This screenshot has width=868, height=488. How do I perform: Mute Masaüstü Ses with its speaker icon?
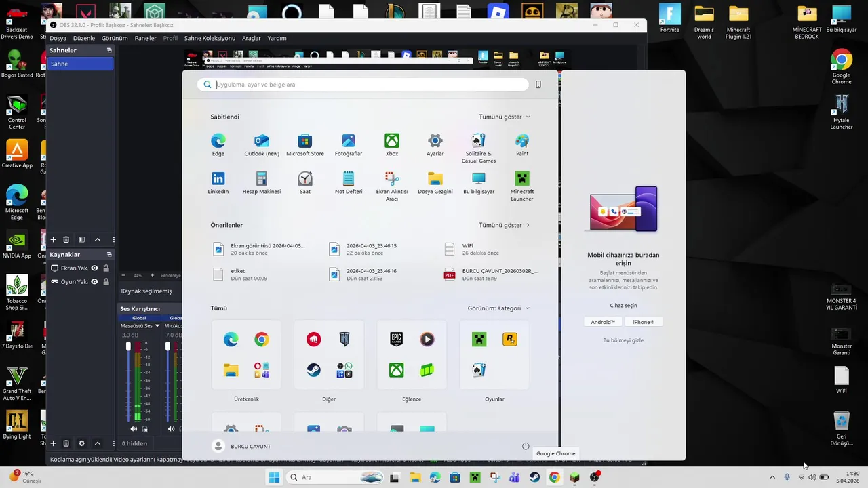coord(134,429)
